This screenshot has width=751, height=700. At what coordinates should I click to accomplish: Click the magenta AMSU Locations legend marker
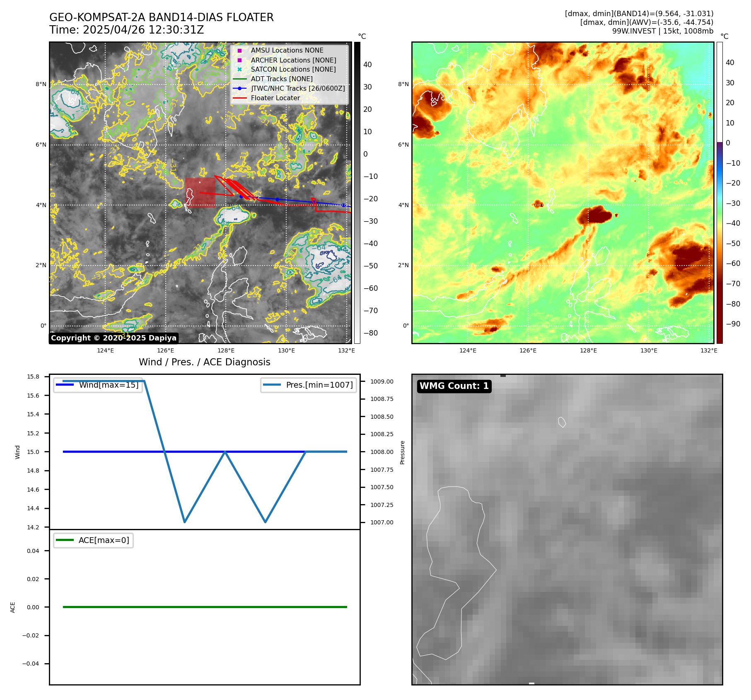point(239,51)
